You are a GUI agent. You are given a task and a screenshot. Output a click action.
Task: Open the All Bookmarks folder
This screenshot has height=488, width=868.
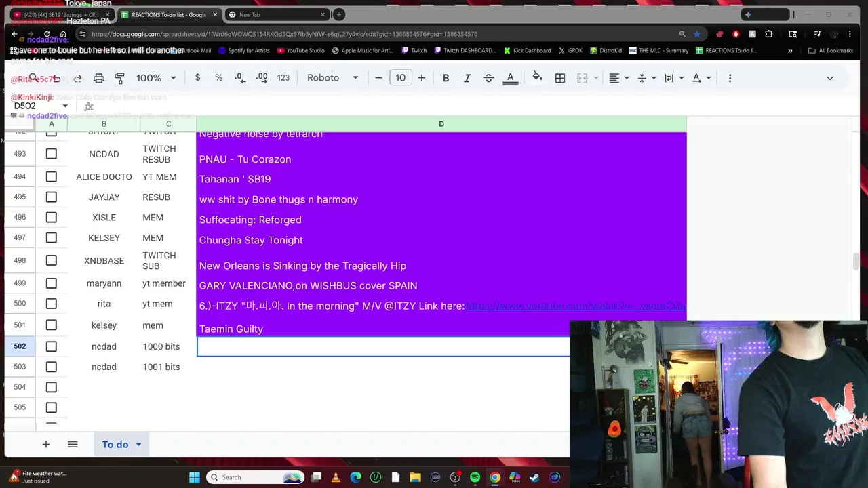831,50
